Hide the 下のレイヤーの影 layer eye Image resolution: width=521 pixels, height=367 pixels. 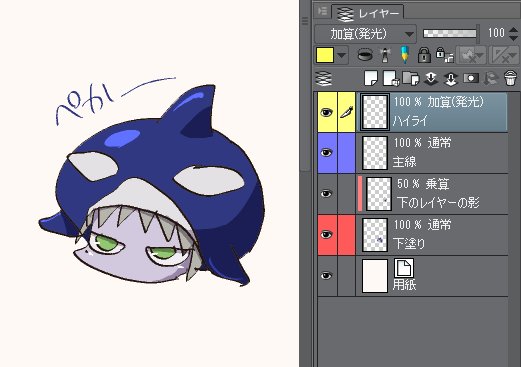pos(327,194)
